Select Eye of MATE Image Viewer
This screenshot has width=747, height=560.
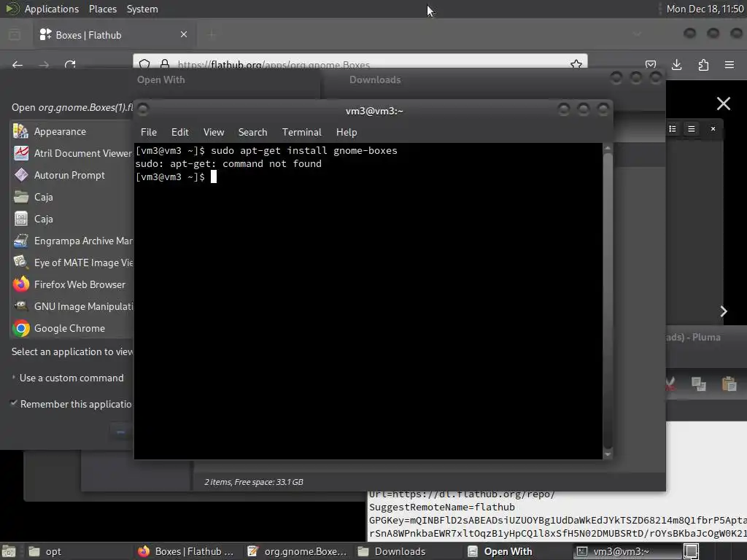pyautogui.click(x=71, y=262)
